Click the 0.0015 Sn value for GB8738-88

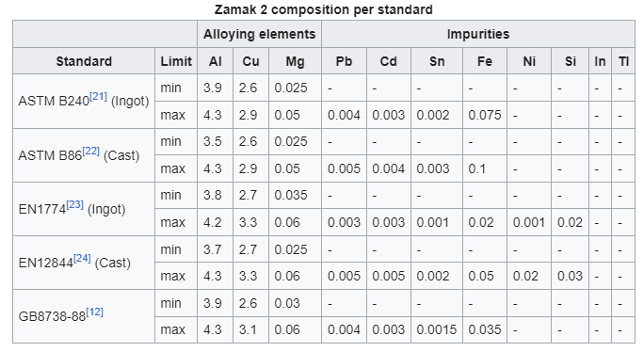pyautogui.click(x=437, y=329)
